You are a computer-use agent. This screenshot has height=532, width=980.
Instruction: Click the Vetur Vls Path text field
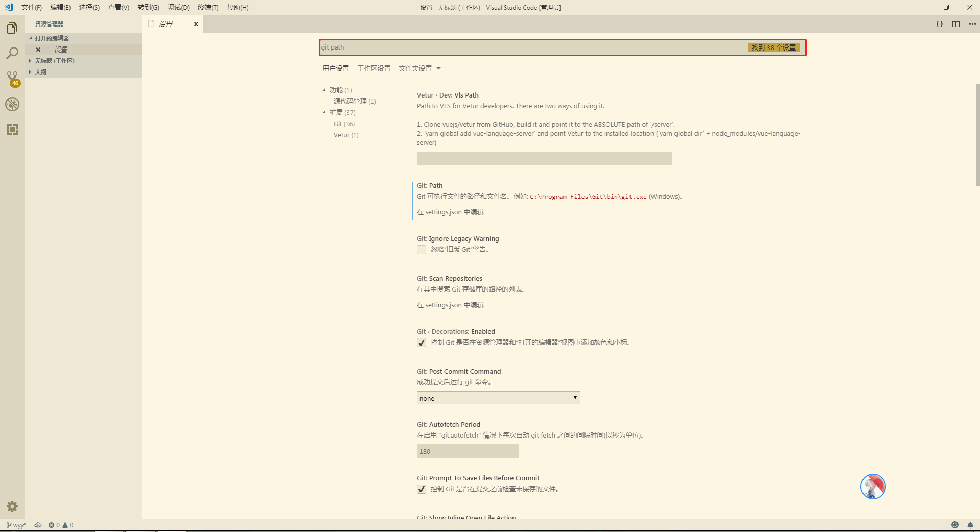tap(545, 159)
